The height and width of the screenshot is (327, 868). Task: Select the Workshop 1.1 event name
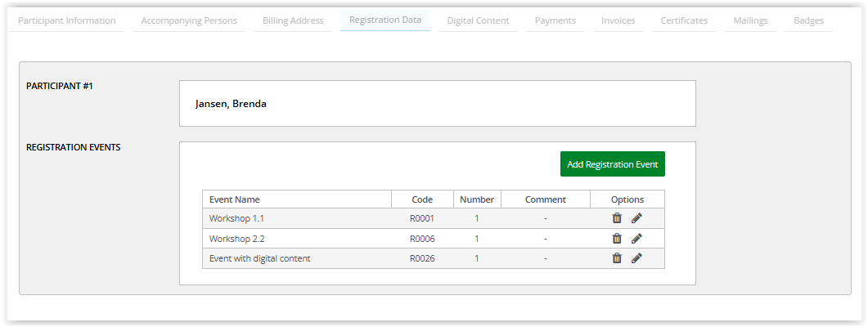[x=236, y=218]
